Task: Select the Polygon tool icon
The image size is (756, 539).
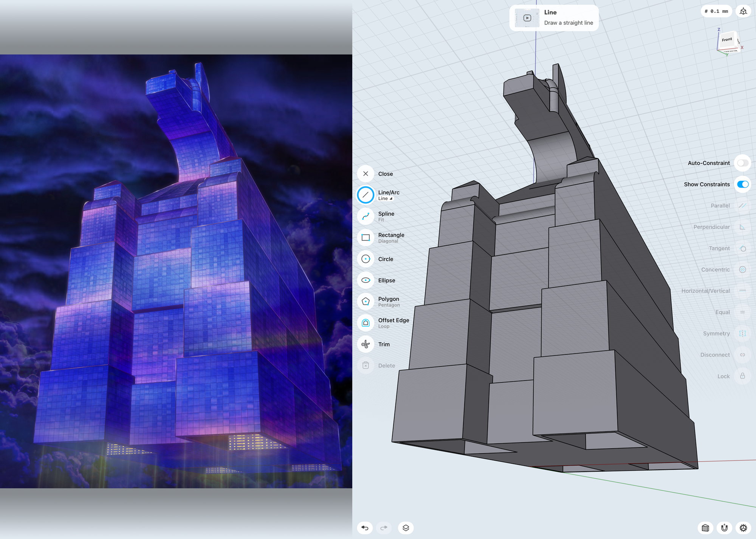Action: [366, 301]
